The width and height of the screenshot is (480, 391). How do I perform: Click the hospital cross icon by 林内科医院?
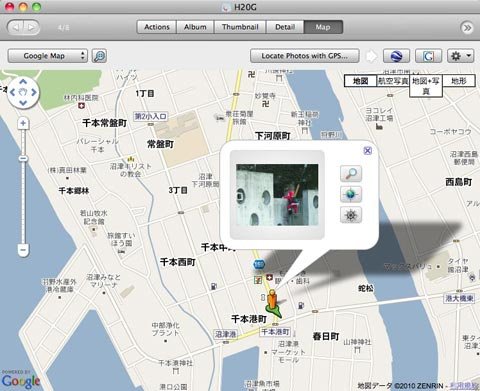81,106
